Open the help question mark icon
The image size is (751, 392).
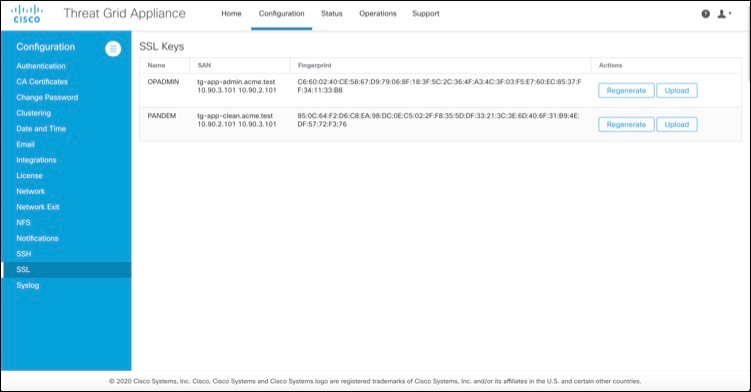tap(705, 14)
